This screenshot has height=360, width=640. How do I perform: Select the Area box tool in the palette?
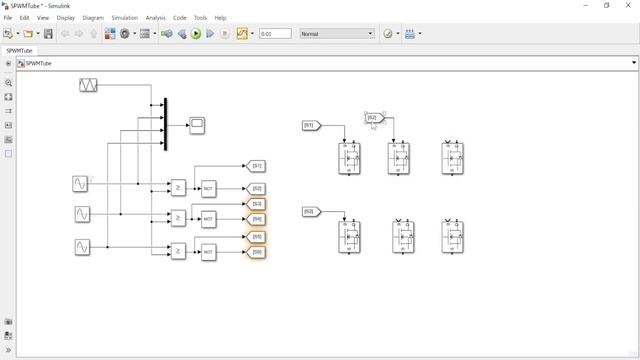pos(8,153)
